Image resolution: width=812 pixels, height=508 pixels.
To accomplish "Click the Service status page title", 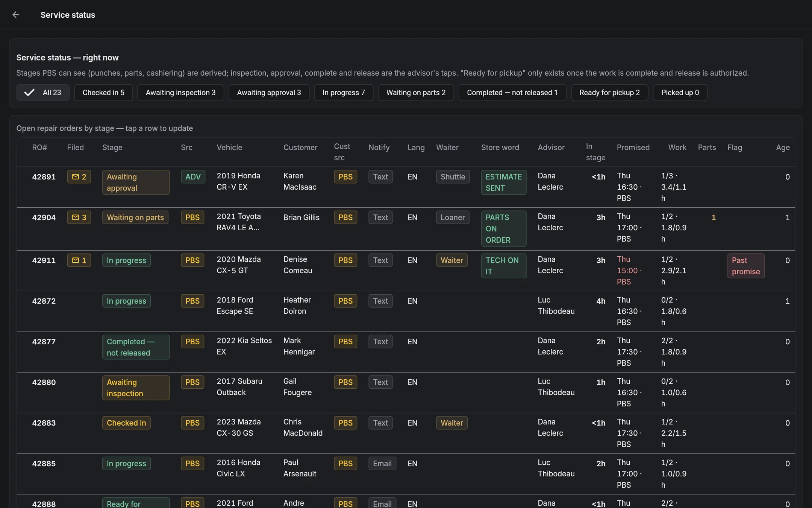I will click(x=68, y=15).
